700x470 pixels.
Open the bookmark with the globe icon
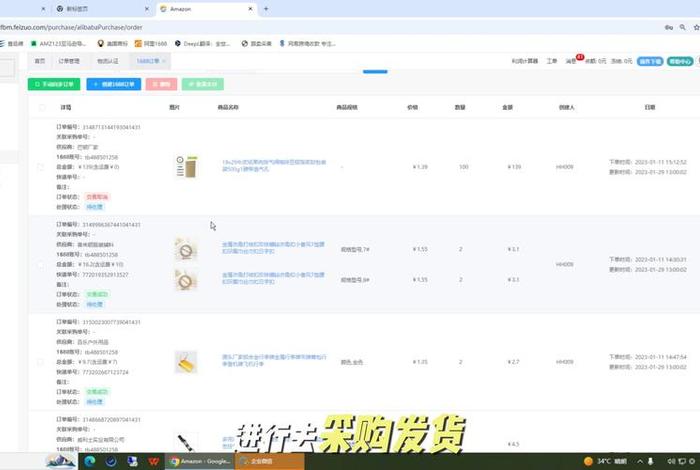click(256, 44)
